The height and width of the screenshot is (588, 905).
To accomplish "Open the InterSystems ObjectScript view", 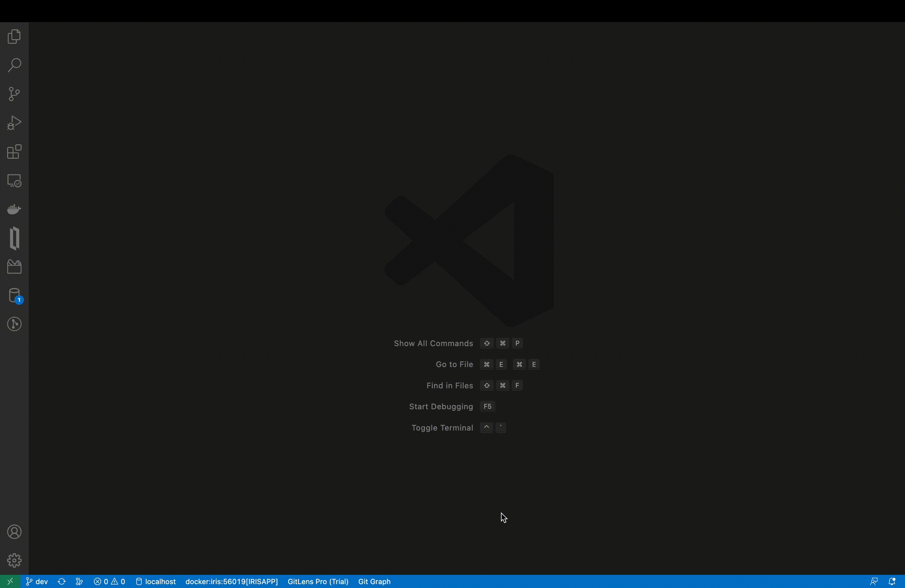I will [x=14, y=239].
